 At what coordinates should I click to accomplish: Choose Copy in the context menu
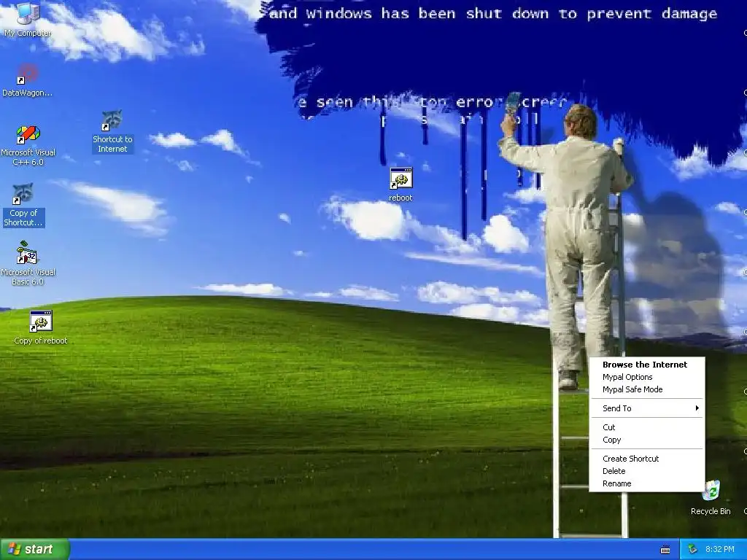pyautogui.click(x=647, y=440)
